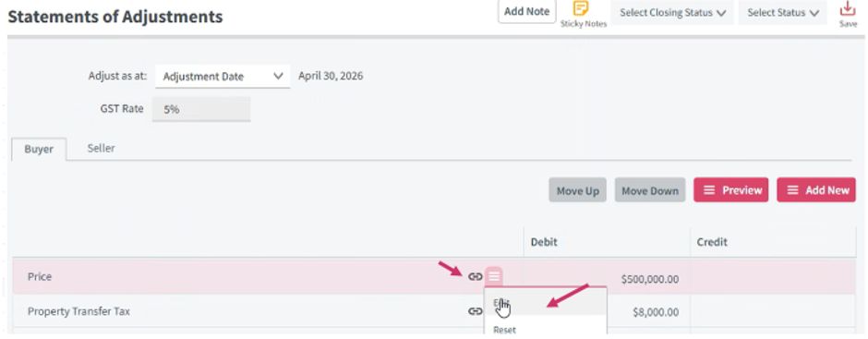Open hamburger menu on Price row
This screenshot has height=339, width=868.
pos(494,276)
